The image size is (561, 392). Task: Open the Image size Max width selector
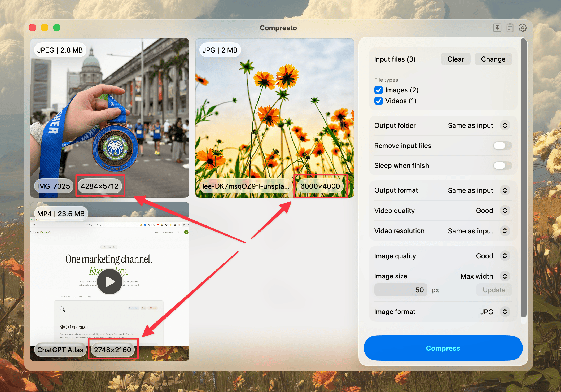click(505, 276)
